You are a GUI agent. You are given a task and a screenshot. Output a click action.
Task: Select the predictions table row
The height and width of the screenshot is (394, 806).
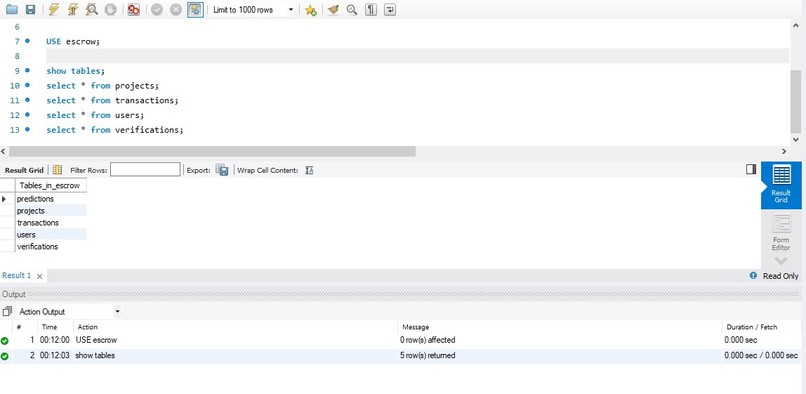coord(50,199)
